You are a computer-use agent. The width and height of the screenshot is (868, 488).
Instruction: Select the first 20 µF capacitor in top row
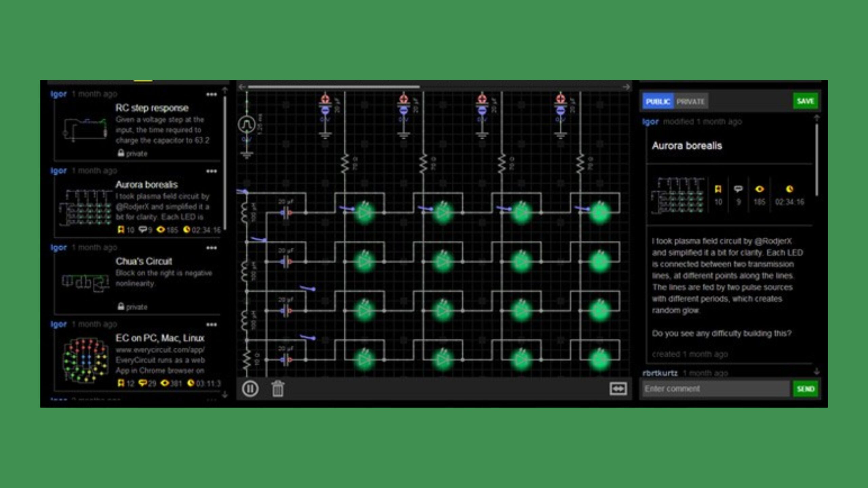pyautogui.click(x=286, y=213)
